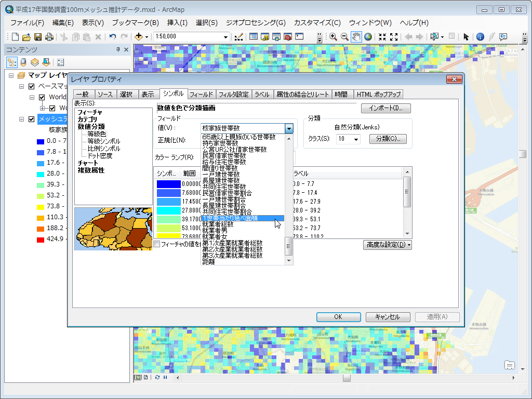The image size is (532, 399).
Task: Check the フィーチャの値 checkbox in dialog
Action: point(157,244)
